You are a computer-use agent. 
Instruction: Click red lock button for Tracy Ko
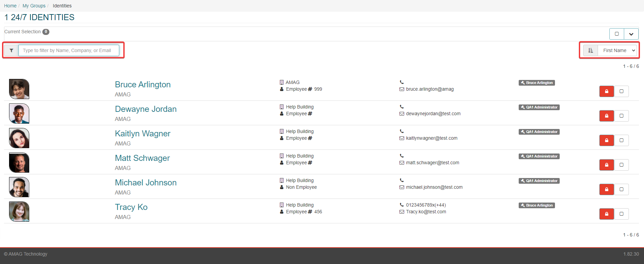pos(606,214)
